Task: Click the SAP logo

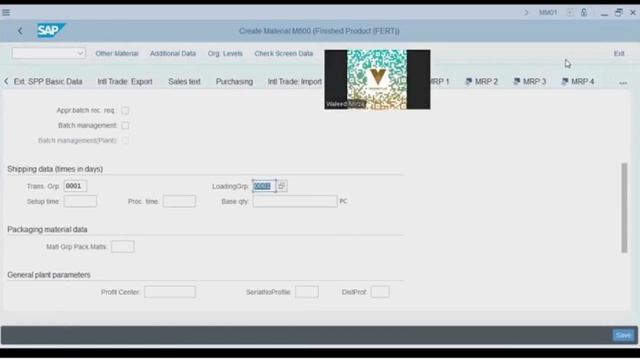Action: pos(51,31)
